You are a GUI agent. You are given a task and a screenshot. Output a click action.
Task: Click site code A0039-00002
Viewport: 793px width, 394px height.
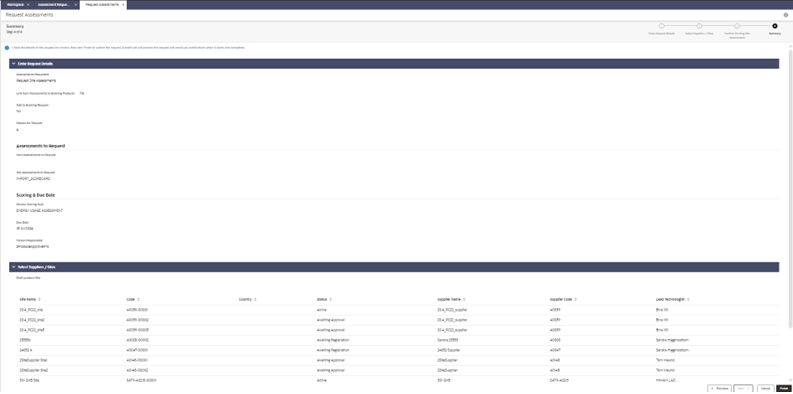[137, 320]
